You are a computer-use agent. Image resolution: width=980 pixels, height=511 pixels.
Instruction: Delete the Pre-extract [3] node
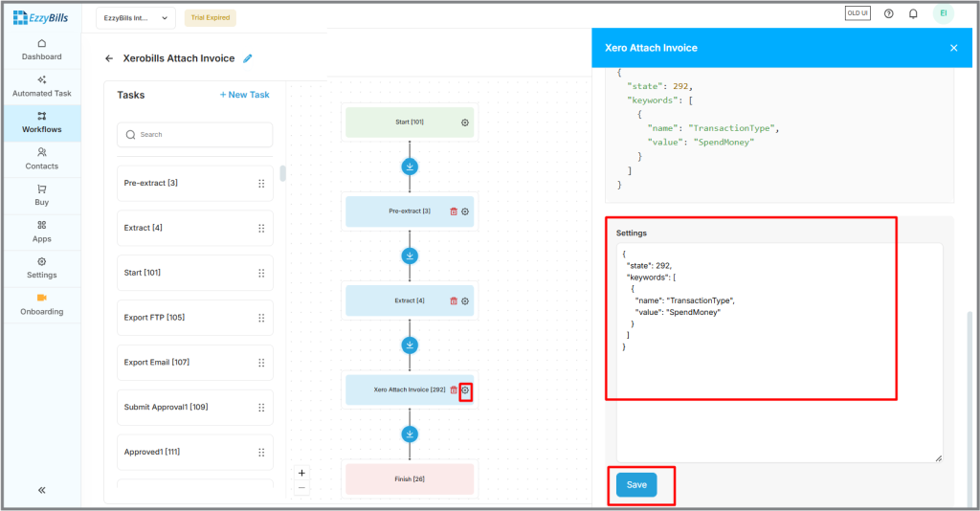pos(454,211)
